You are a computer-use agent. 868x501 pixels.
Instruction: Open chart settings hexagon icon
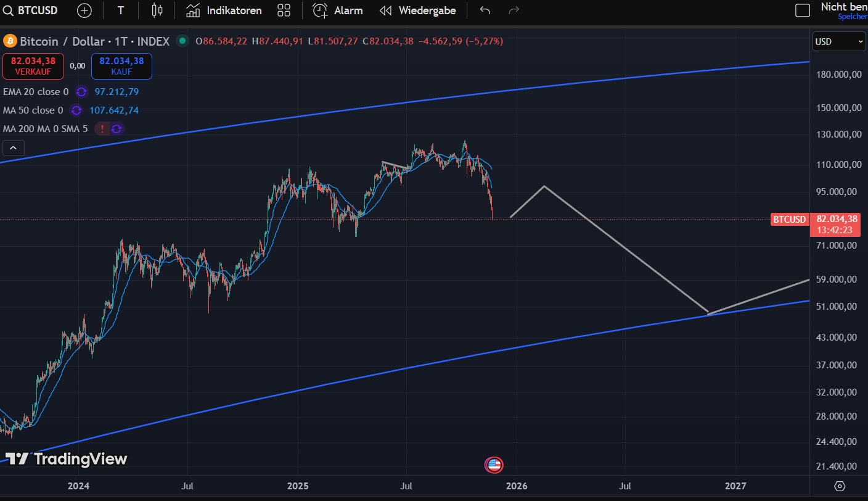[839, 486]
